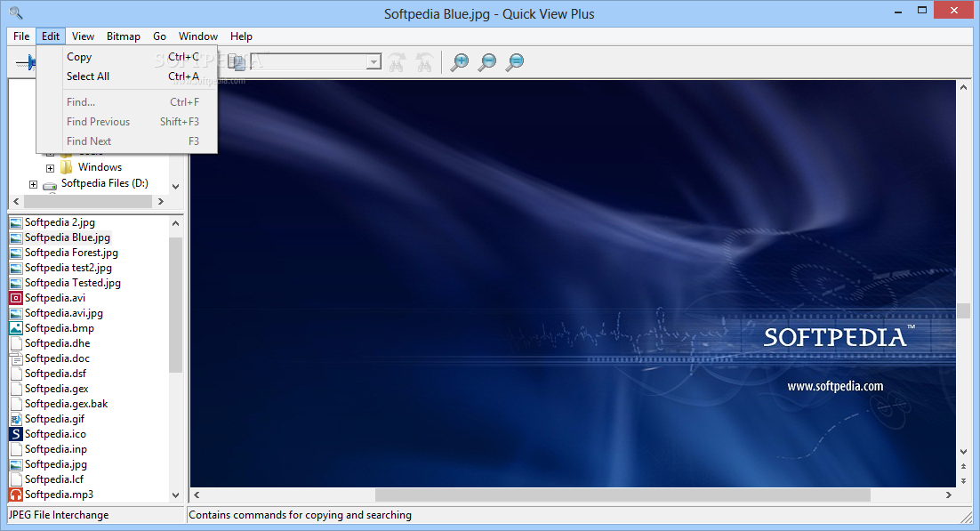The image size is (980, 531).
Task: Click folder tree scroll right arrow
Action: pos(161,201)
